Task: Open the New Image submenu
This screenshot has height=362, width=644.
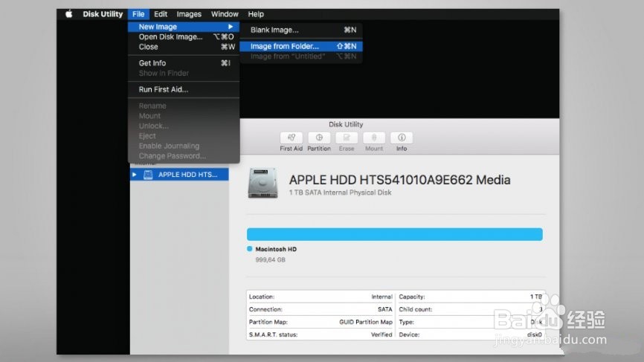Action: click(184, 27)
